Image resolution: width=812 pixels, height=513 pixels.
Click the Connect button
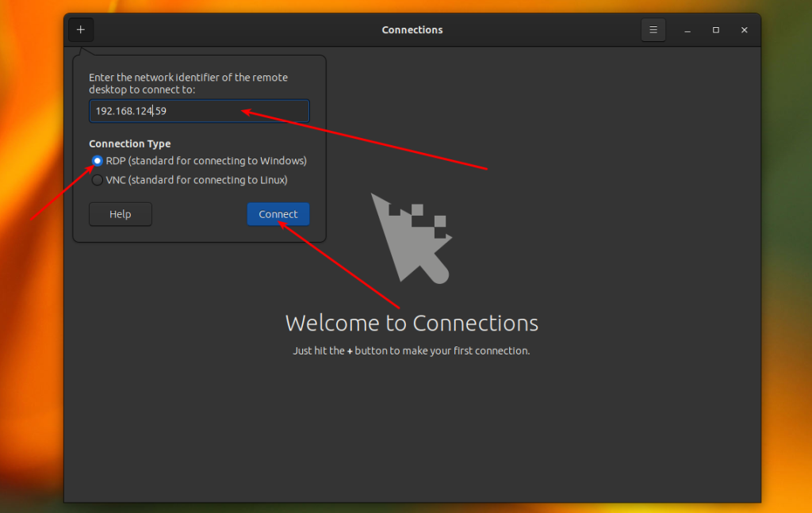click(x=278, y=214)
